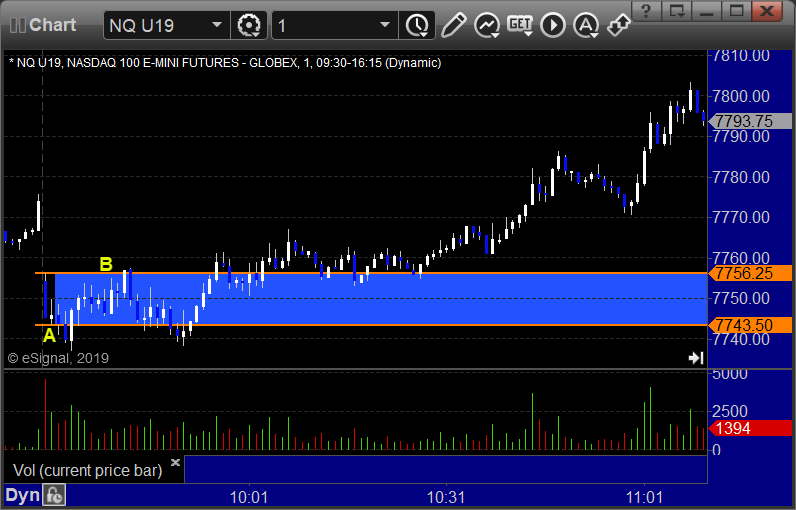Click the red 1394 volume marker
The image size is (796, 510).
(x=750, y=428)
